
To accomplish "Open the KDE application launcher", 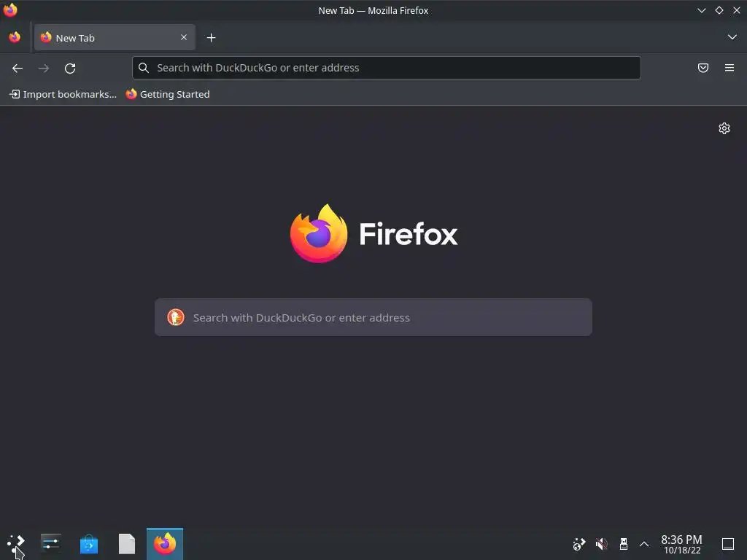I will [x=16, y=544].
